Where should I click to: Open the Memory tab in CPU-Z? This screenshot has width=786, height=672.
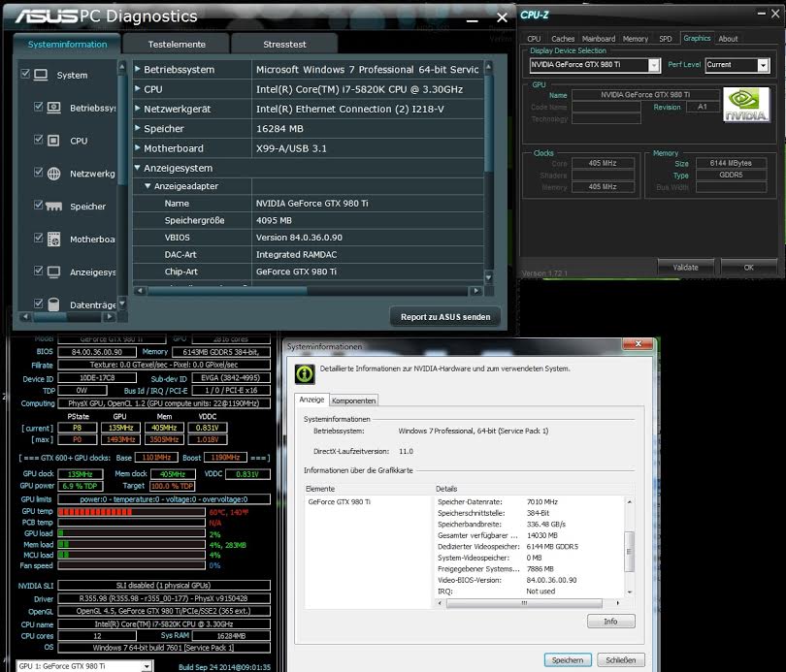coord(636,39)
